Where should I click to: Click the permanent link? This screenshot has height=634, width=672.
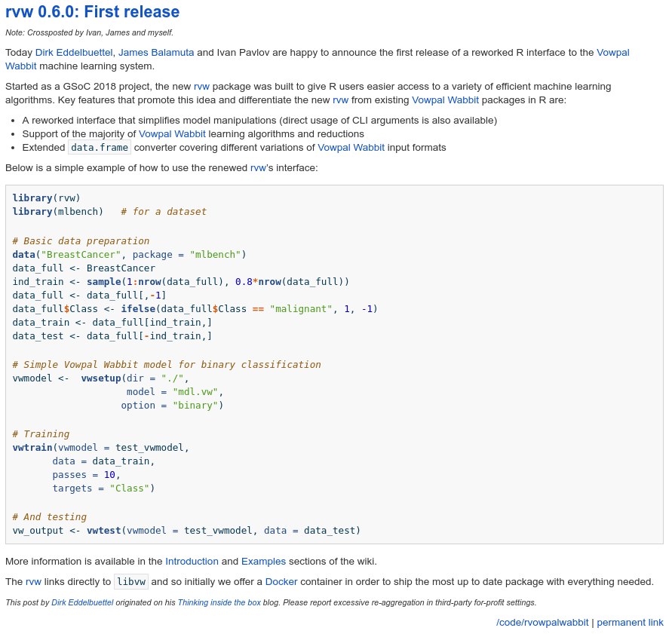(x=630, y=623)
